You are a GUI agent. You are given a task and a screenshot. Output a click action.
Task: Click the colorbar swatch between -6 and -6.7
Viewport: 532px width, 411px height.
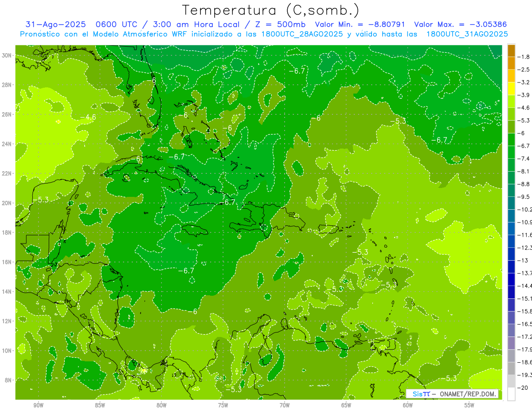(511, 139)
